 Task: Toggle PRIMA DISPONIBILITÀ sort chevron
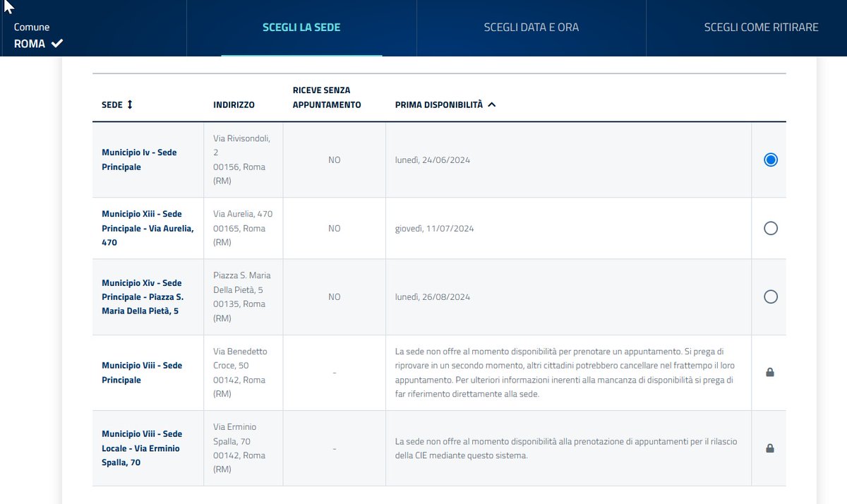coord(492,104)
